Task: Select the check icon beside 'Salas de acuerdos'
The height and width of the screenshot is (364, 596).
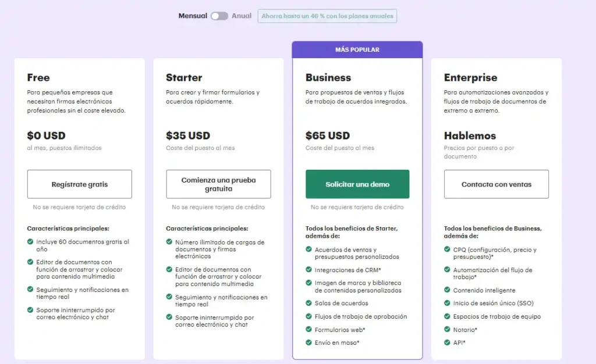Action: [x=307, y=303]
